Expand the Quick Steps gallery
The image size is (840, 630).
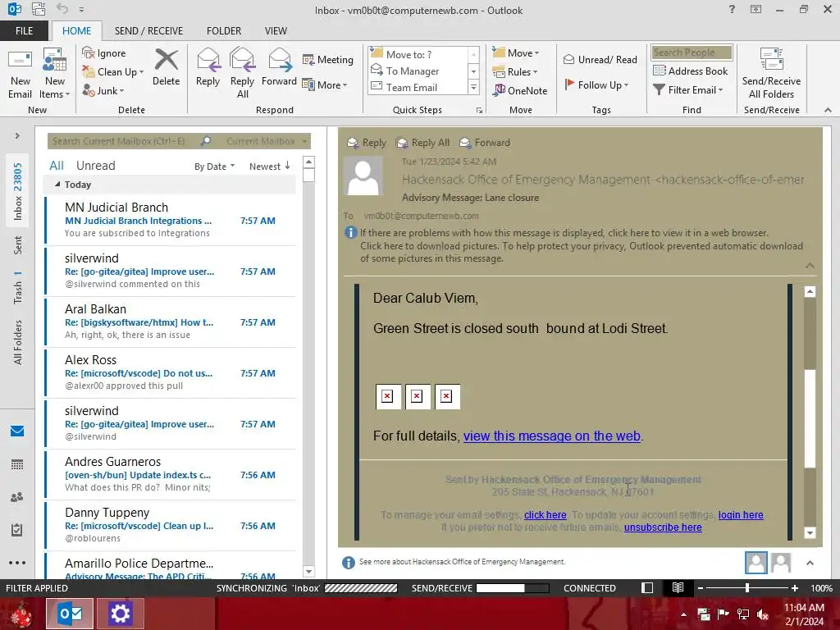[x=473, y=87]
